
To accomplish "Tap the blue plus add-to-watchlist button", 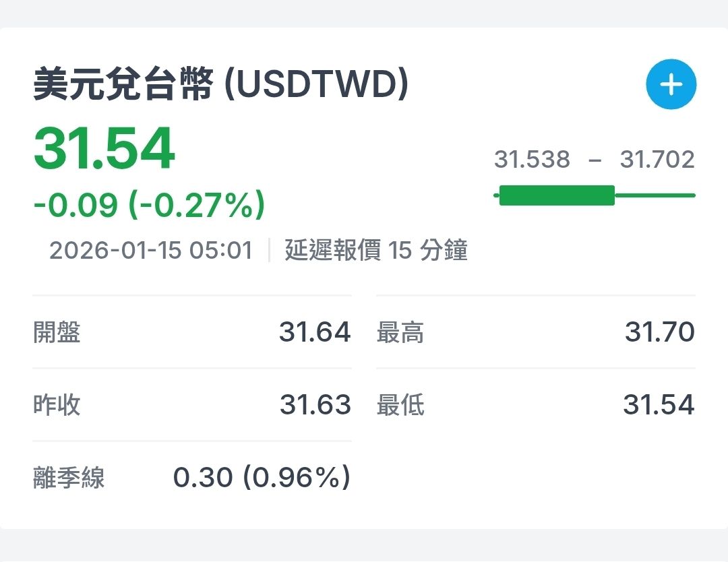I will pos(671,85).
